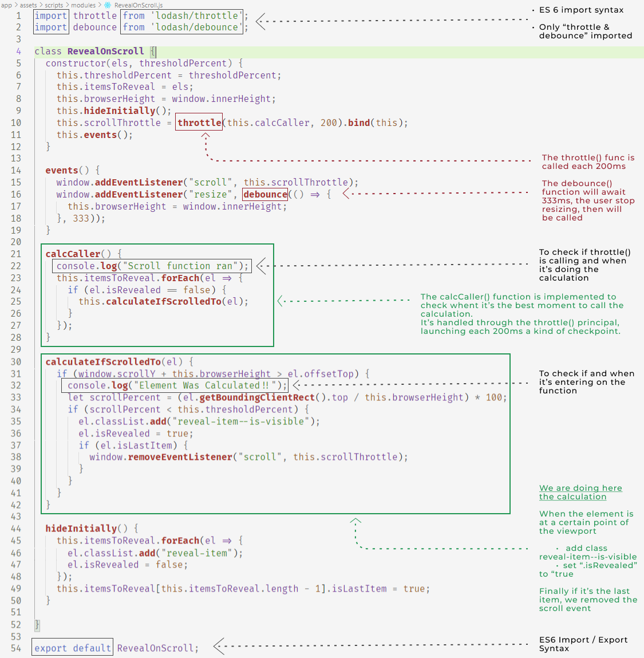This screenshot has height=658, width=644.
Task: Click the underlined "We are doing here the calculation" text
Action: [x=580, y=492]
